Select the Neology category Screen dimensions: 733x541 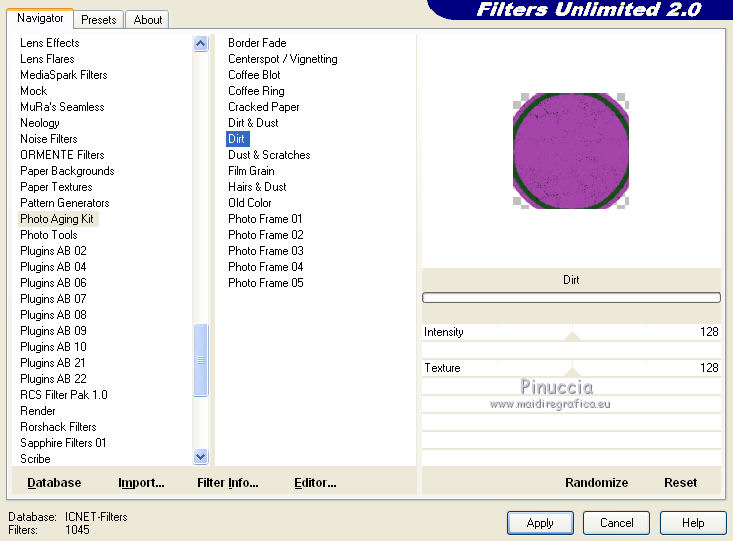click(40, 123)
